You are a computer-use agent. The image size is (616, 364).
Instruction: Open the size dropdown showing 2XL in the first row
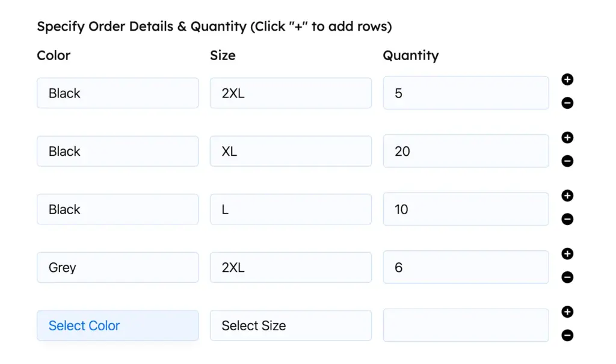coord(291,93)
